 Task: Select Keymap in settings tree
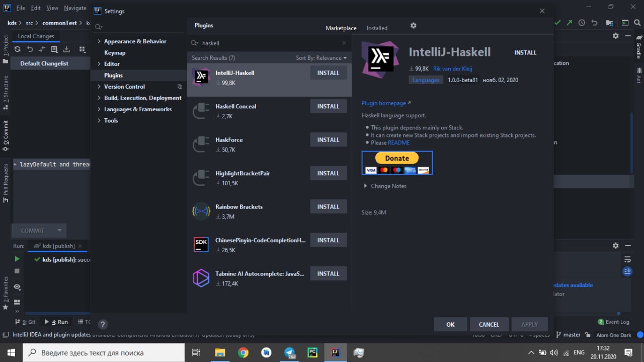(x=115, y=53)
